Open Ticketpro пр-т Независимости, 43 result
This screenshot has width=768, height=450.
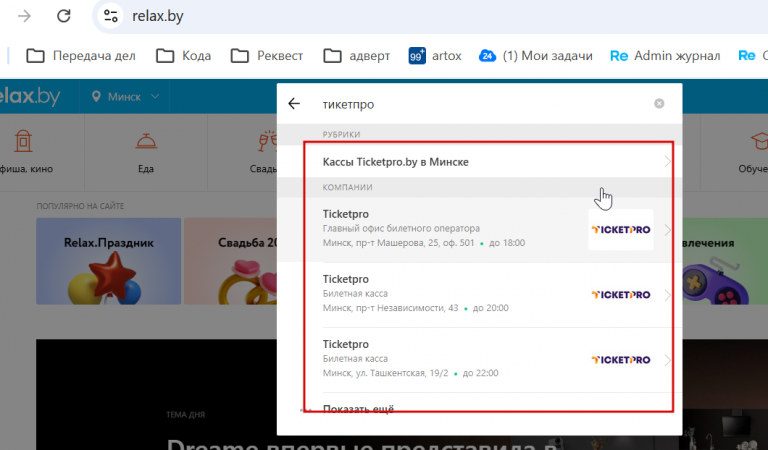pyautogui.click(x=479, y=294)
